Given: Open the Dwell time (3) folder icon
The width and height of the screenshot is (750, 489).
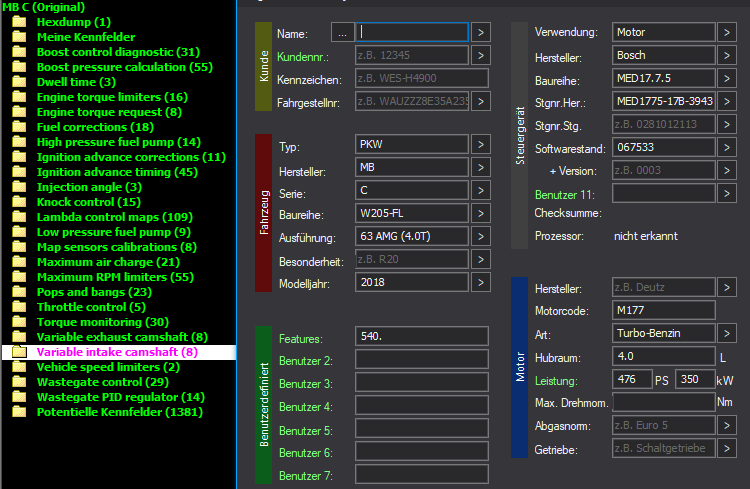Looking at the screenshot, I should click(x=19, y=82).
